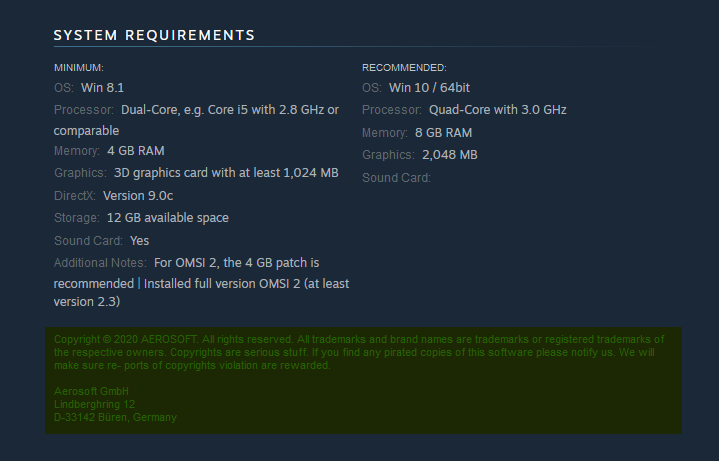Click the 8 GB RAM recommended entry
This screenshot has height=461, width=719.
point(444,133)
